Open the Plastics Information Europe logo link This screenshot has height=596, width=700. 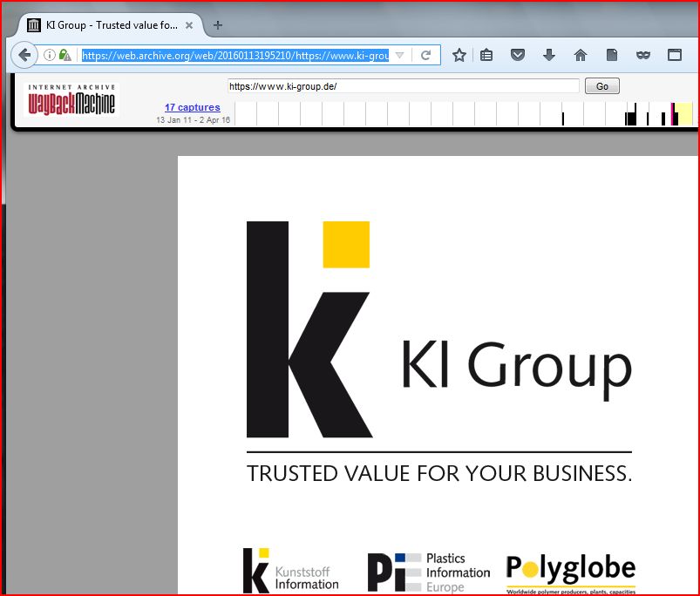(429, 572)
